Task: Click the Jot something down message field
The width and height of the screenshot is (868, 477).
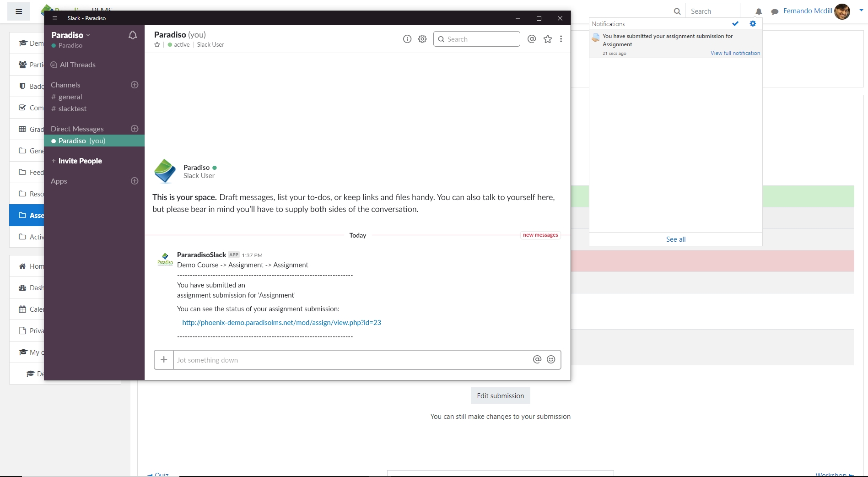Action: click(350, 360)
